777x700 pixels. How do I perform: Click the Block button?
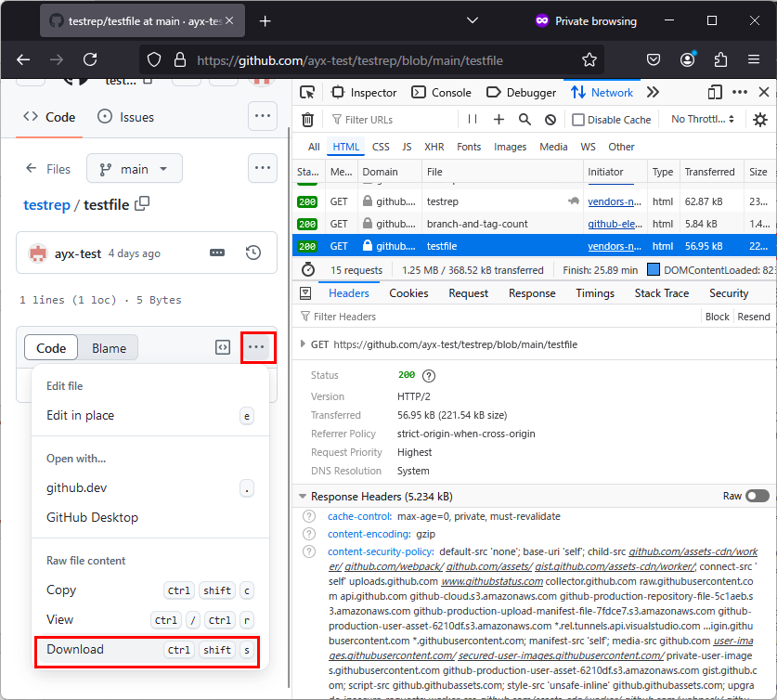[x=717, y=317]
